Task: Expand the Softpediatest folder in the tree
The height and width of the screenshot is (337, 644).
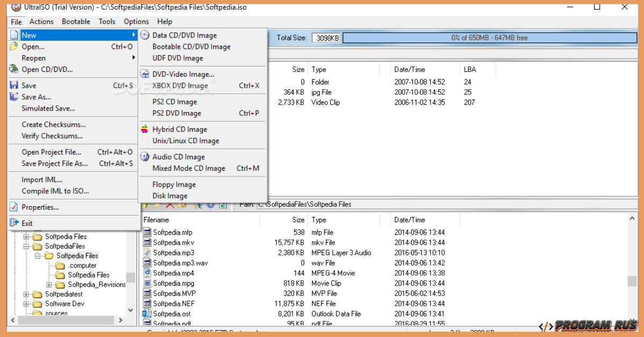Action: 26,294
